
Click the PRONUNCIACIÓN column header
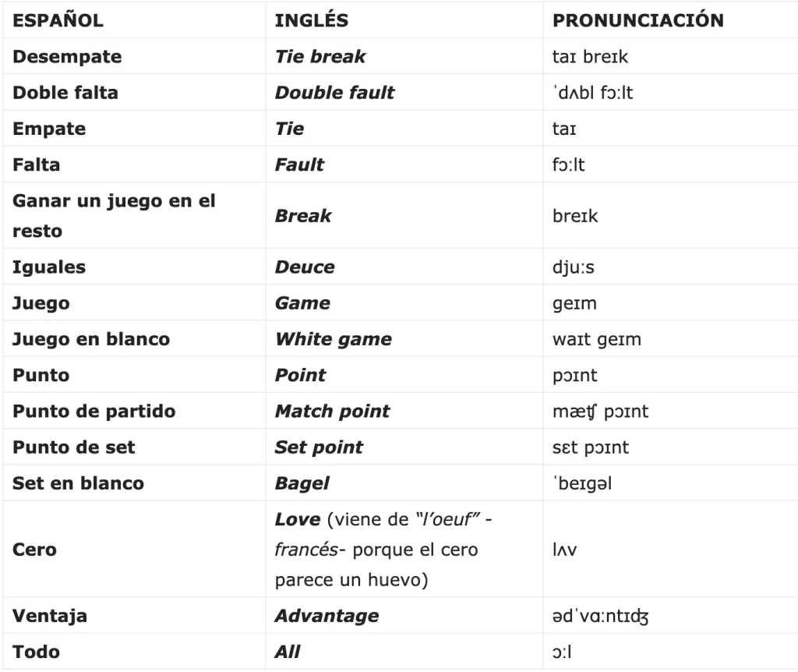pyautogui.click(x=637, y=21)
